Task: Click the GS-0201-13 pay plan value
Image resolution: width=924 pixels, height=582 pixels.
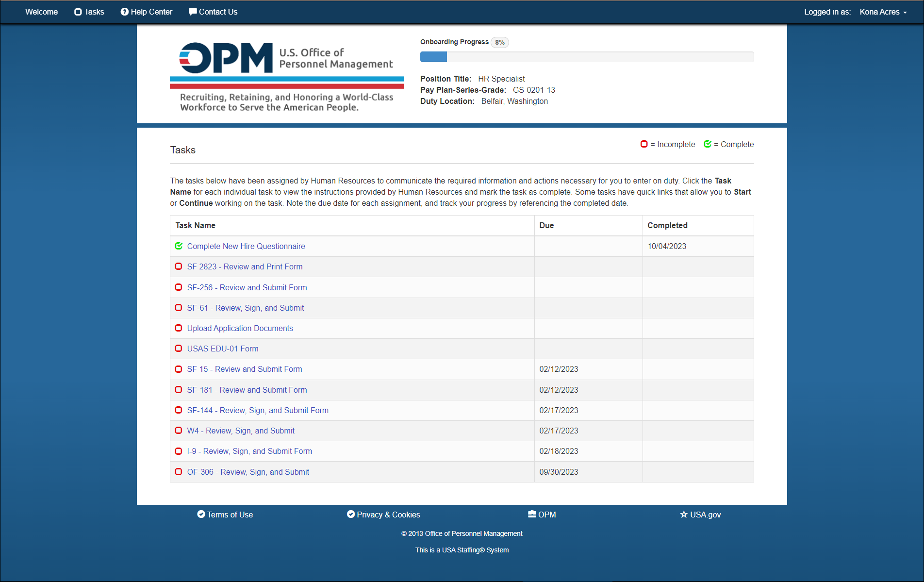Action: (534, 90)
